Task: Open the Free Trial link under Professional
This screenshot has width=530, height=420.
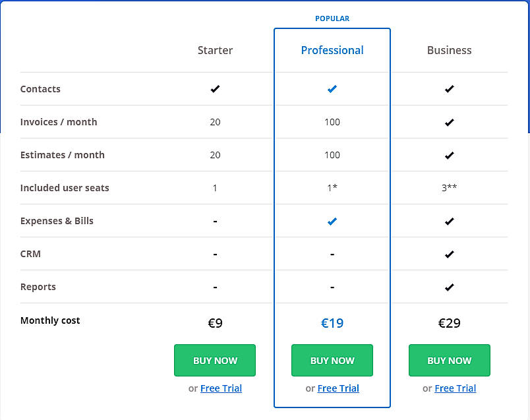Action: 338,388
